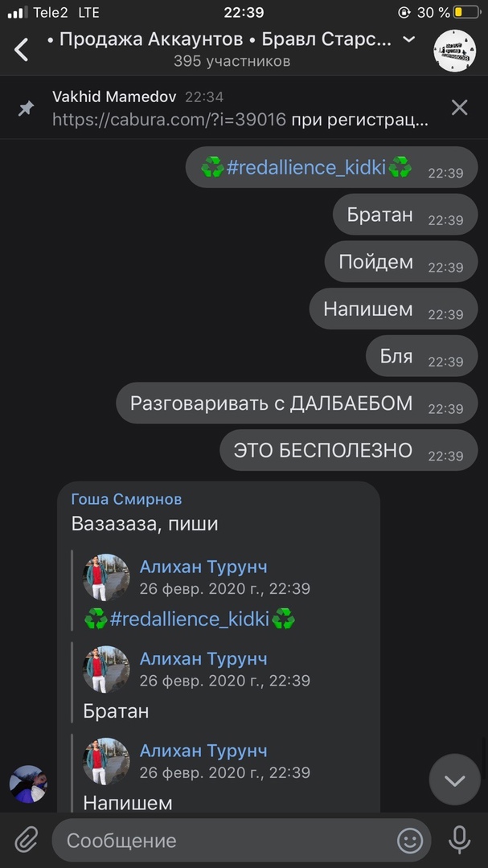
Task: Tap the 395 участников subtitle
Action: (232, 61)
